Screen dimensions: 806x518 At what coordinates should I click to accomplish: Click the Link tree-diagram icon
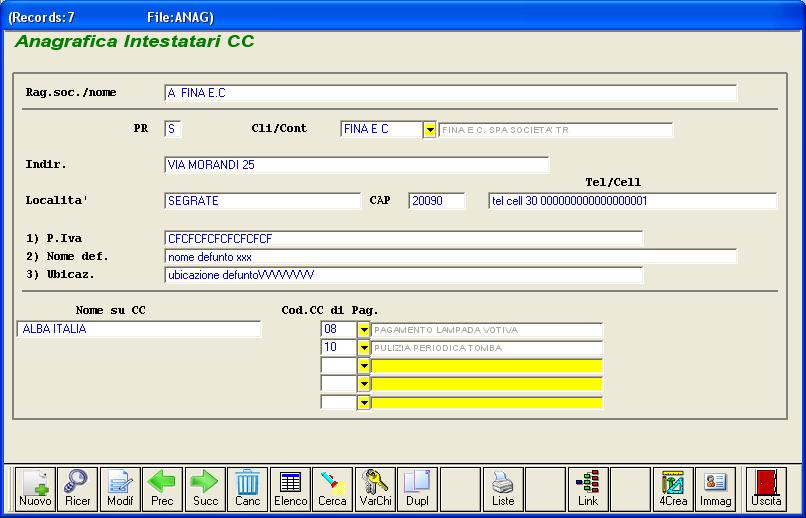588,489
